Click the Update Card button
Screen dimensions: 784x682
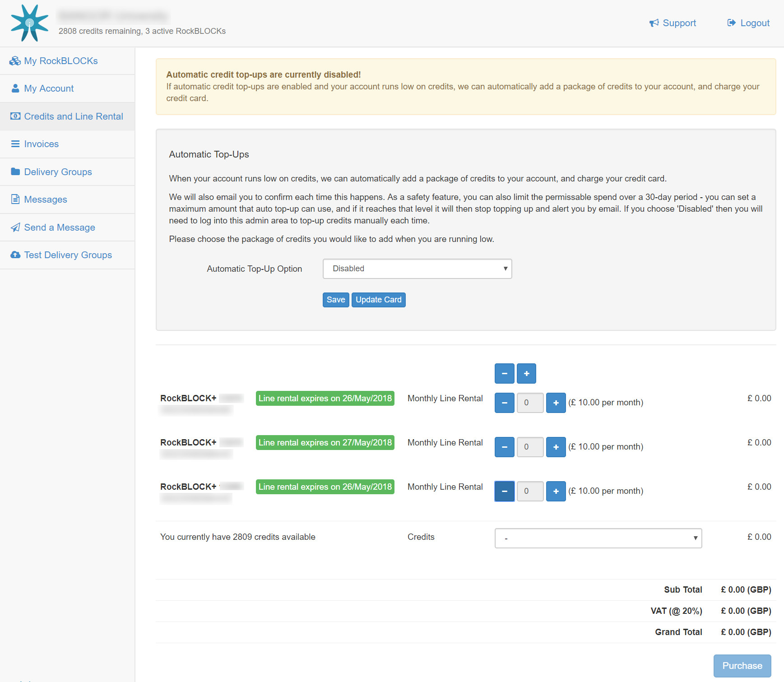tap(378, 300)
